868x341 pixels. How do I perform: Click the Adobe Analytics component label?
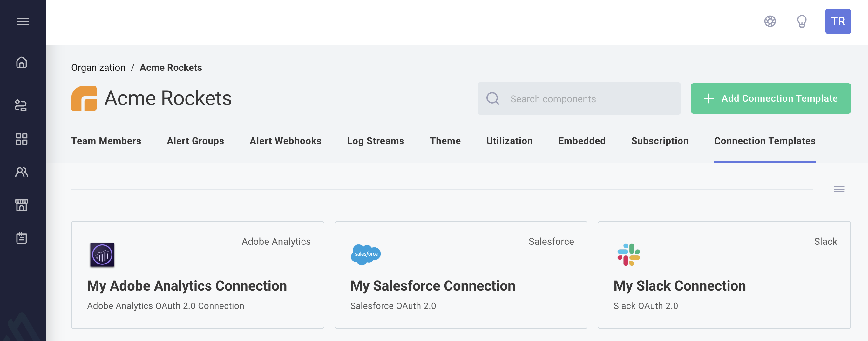[276, 242]
